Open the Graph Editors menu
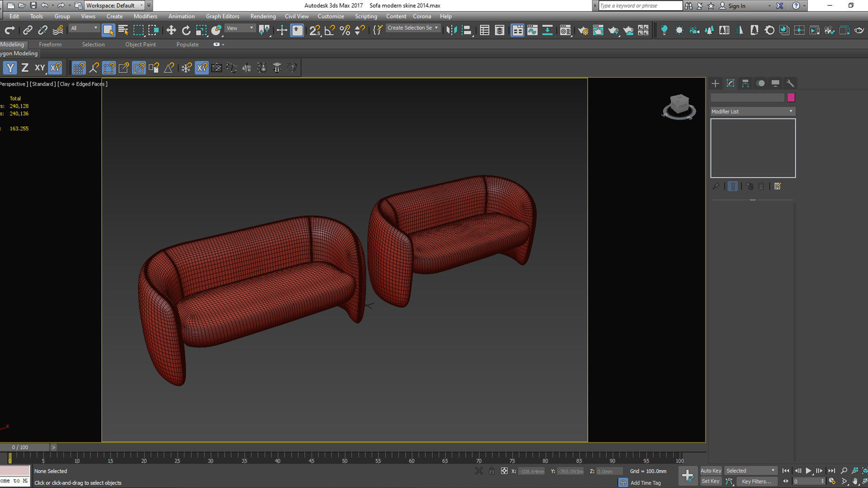Viewport: 868px width, 488px height. [222, 16]
